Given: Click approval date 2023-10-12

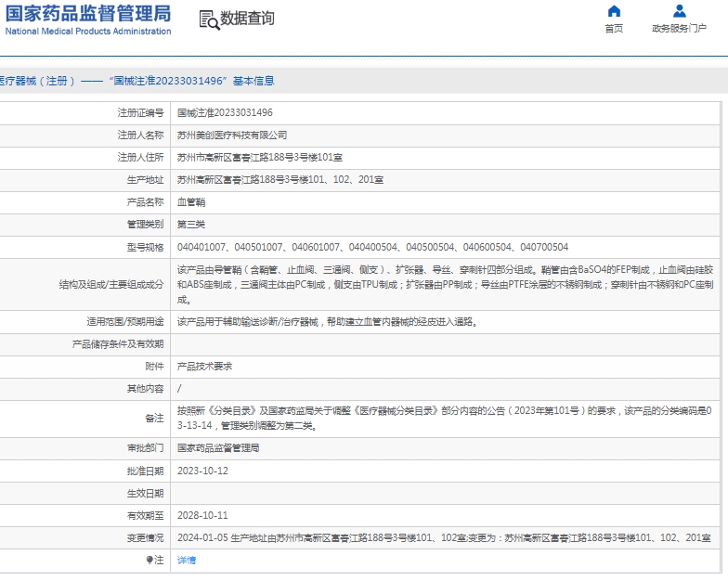Looking at the screenshot, I should 202,471.
